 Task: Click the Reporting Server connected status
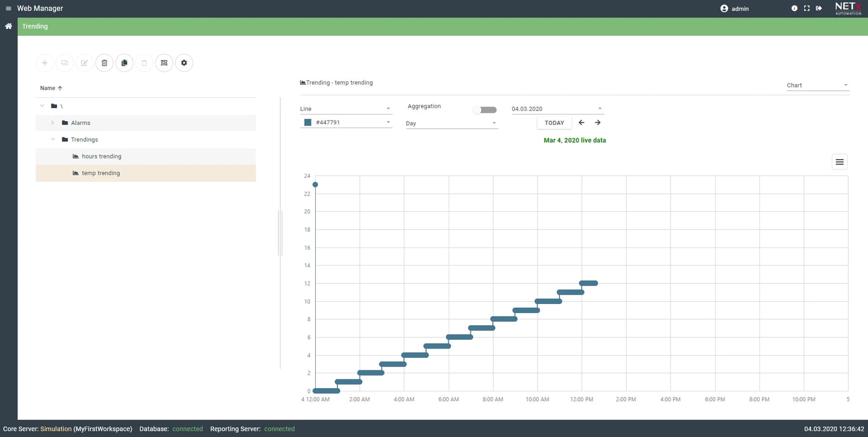[x=279, y=429]
